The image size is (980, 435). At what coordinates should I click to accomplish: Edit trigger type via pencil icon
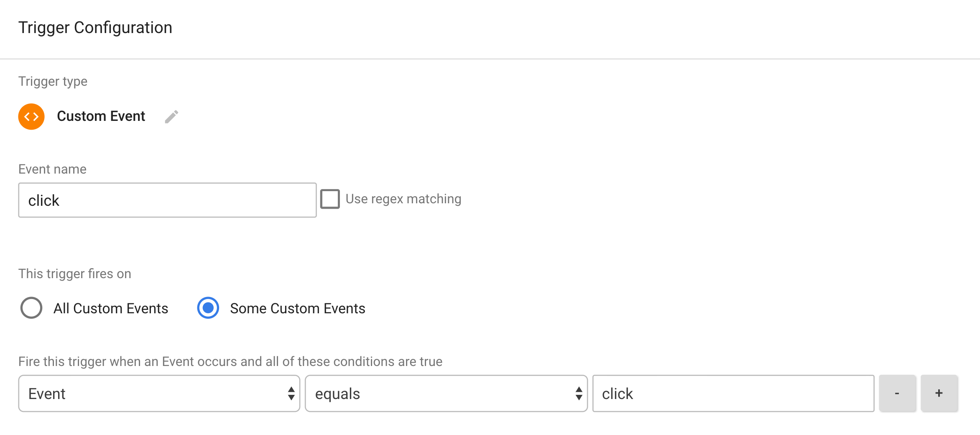pyautogui.click(x=171, y=117)
